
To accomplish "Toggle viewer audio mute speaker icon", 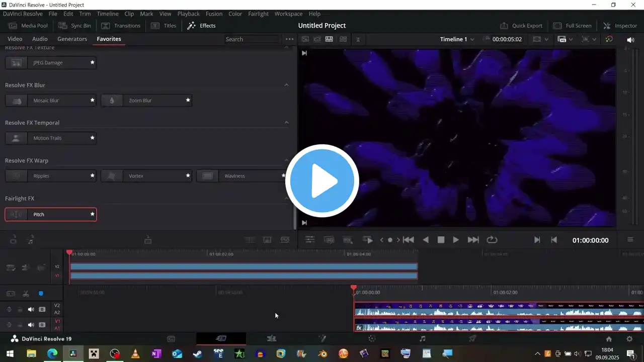I will tap(630, 40).
